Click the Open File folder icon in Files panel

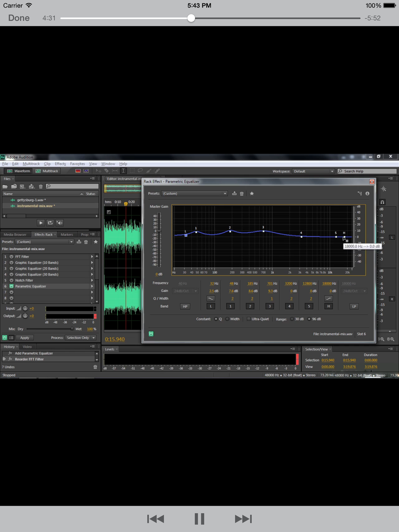tap(5, 187)
